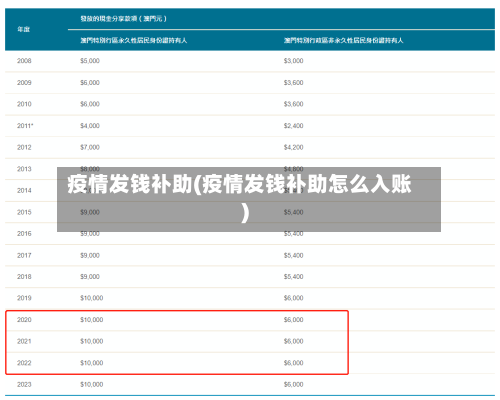
Task: Select the $6,000 non-permanent amount for 2021
Action: coord(294,341)
